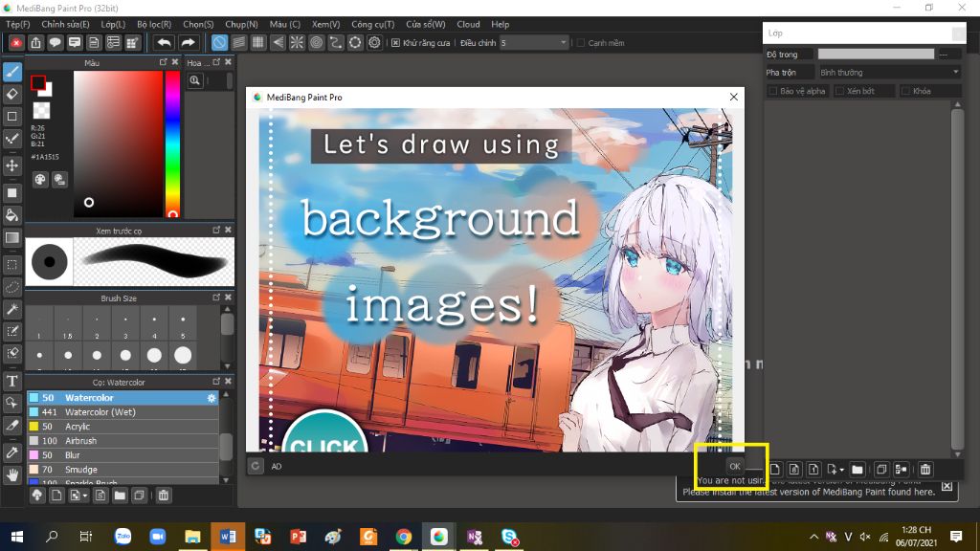Select the Eraser tool
This screenshot has width=980, height=551.
coord(11,95)
